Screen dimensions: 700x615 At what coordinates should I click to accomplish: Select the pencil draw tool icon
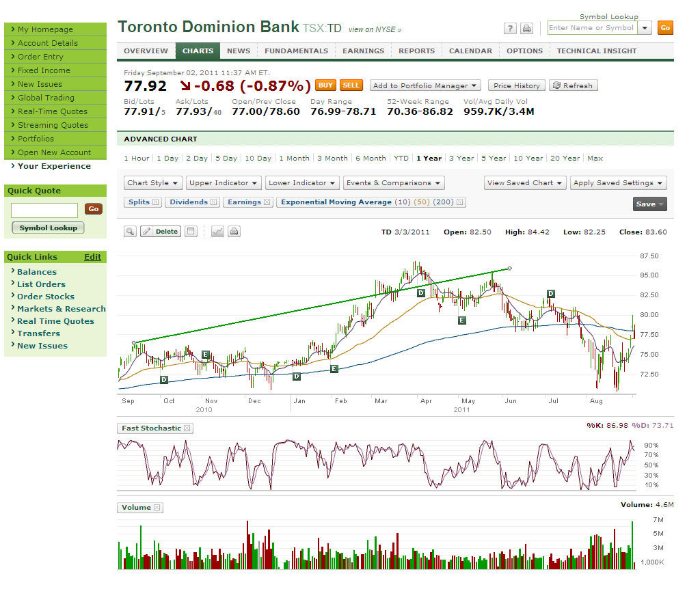click(146, 231)
